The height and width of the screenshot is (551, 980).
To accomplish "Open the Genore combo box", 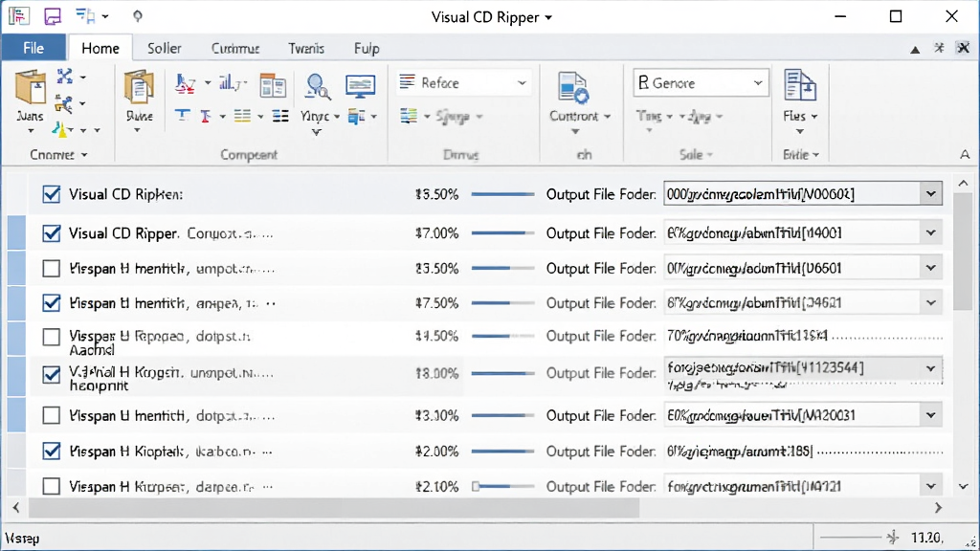I will 700,83.
